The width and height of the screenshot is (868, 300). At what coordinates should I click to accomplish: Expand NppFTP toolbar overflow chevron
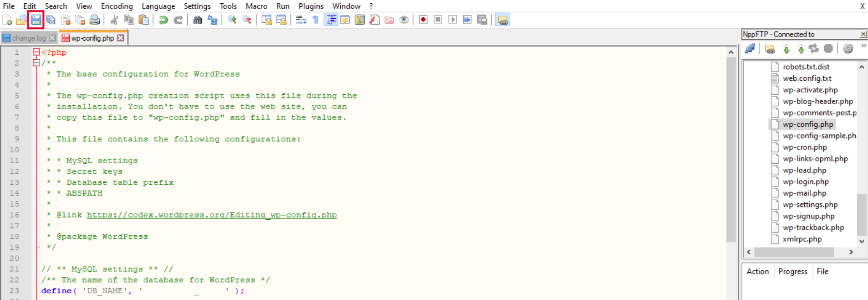point(863,47)
